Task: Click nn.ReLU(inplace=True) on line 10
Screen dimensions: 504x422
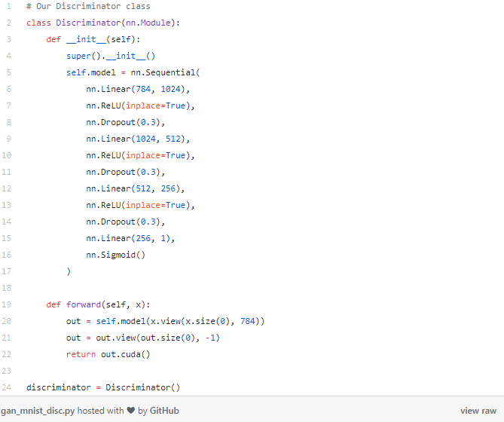Action: click(140, 155)
